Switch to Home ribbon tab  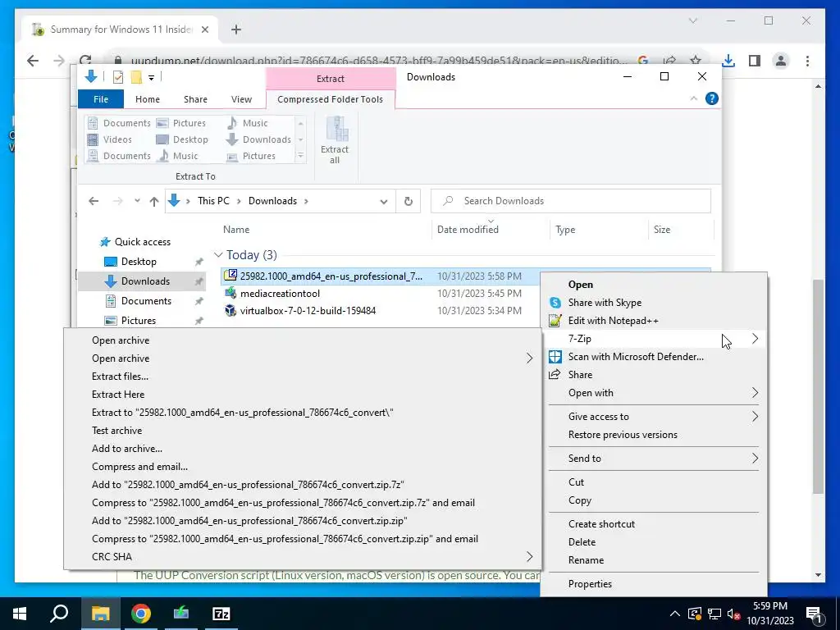pyautogui.click(x=148, y=99)
